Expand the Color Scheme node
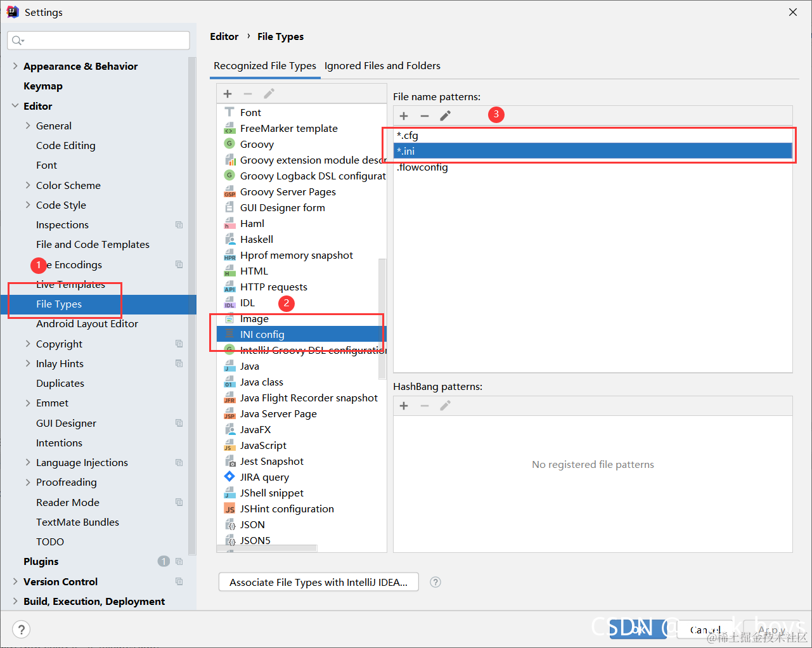This screenshot has width=812, height=648. (28, 185)
